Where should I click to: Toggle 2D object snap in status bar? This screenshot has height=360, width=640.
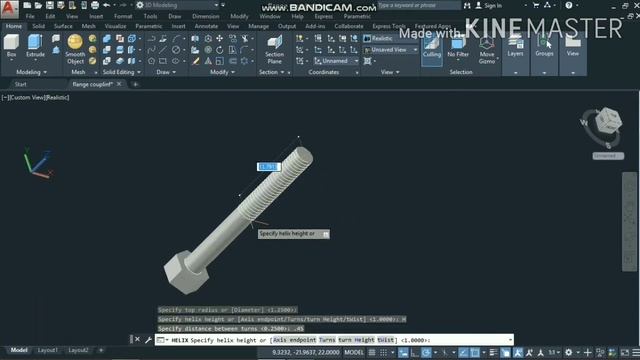click(475, 352)
